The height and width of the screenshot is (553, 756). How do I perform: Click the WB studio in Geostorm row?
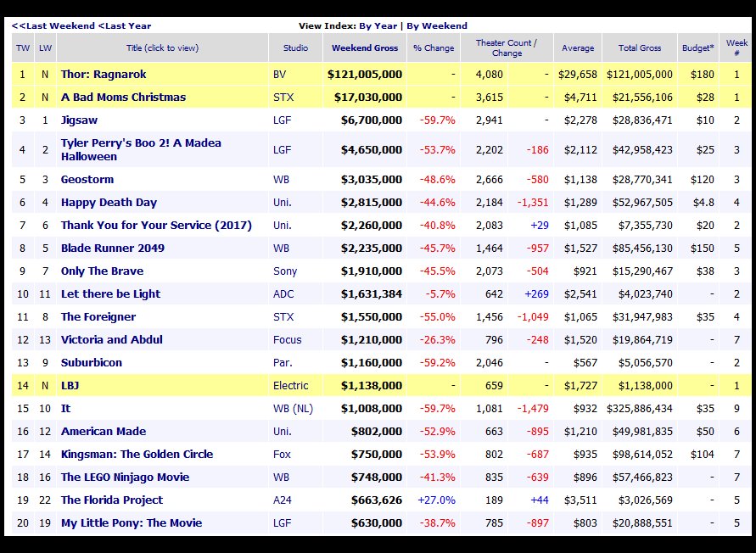click(281, 179)
